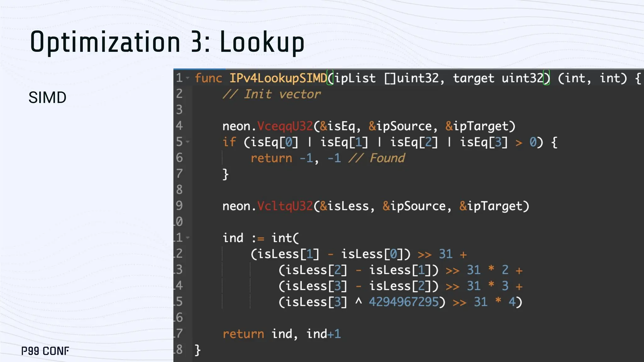644x362 pixels.
Task: Click the VceqqU32 function call
Action: (x=285, y=126)
